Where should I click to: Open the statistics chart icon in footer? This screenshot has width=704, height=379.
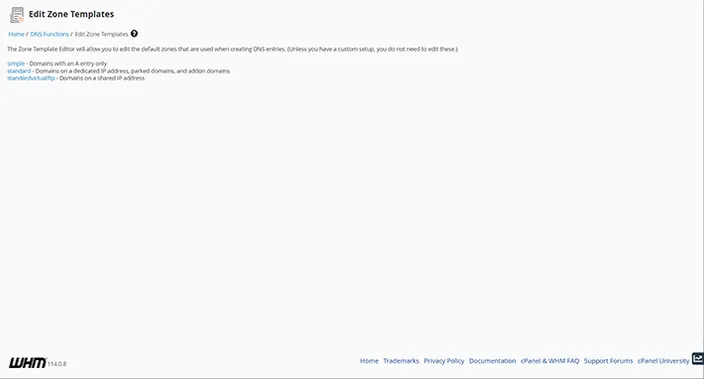tap(698, 359)
